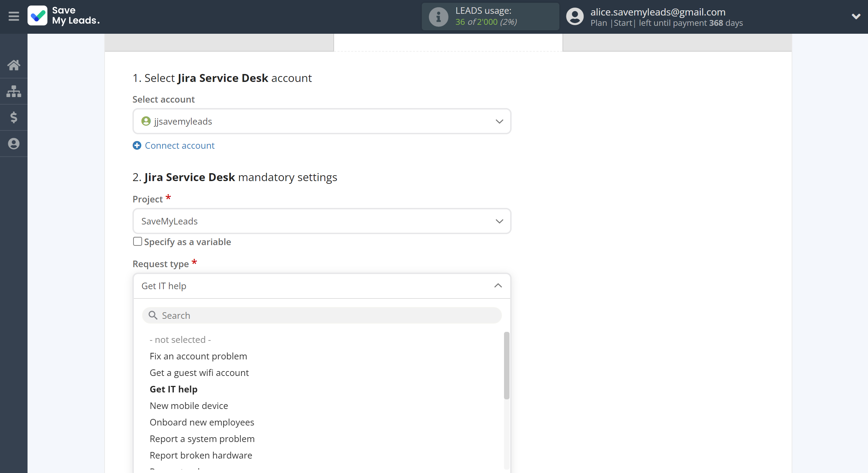Click the Save My Leads logo

(x=64, y=16)
